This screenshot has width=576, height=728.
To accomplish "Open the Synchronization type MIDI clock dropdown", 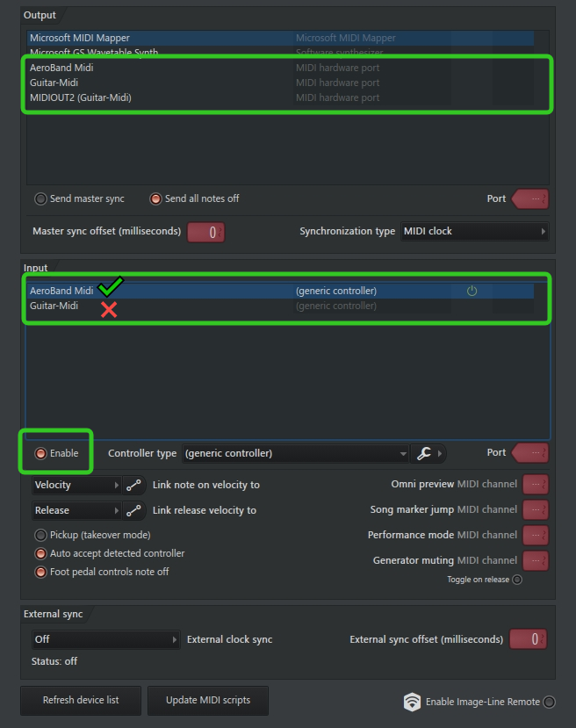I will pos(474,231).
